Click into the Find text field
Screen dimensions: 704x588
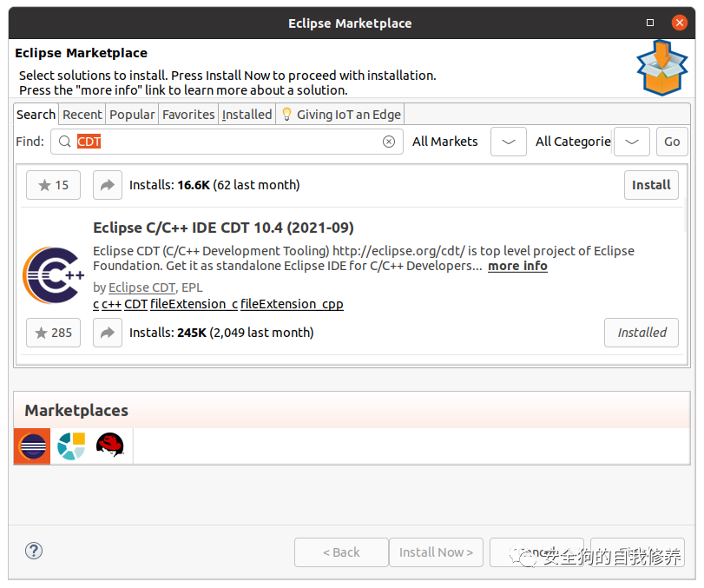[227, 142]
